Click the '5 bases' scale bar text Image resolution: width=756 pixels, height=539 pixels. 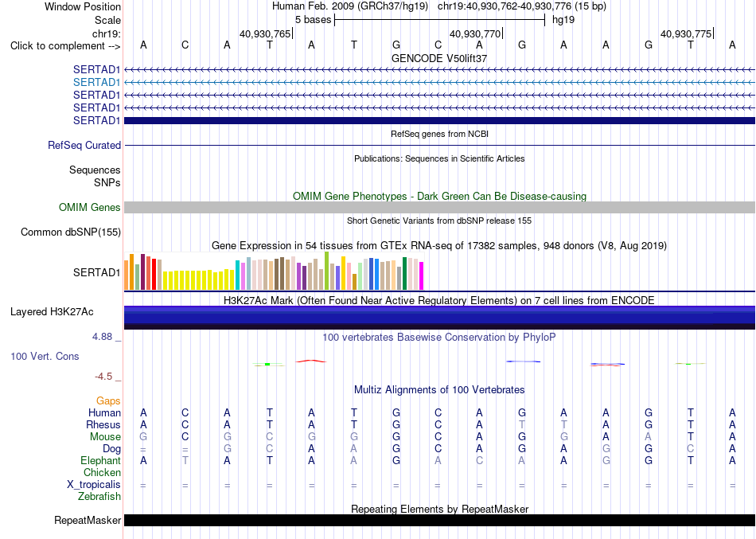(x=313, y=20)
